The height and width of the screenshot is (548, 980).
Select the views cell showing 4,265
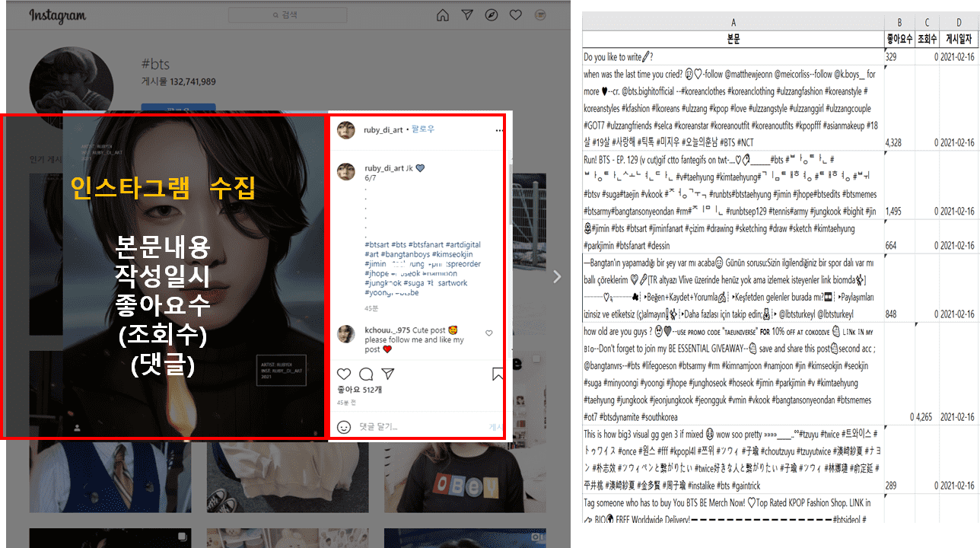[x=927, y=374]
